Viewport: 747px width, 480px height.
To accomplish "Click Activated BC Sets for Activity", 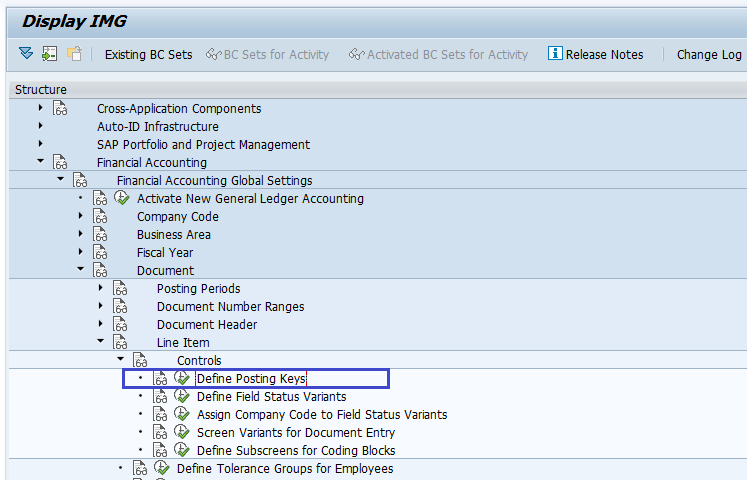I will coord(438,55).
